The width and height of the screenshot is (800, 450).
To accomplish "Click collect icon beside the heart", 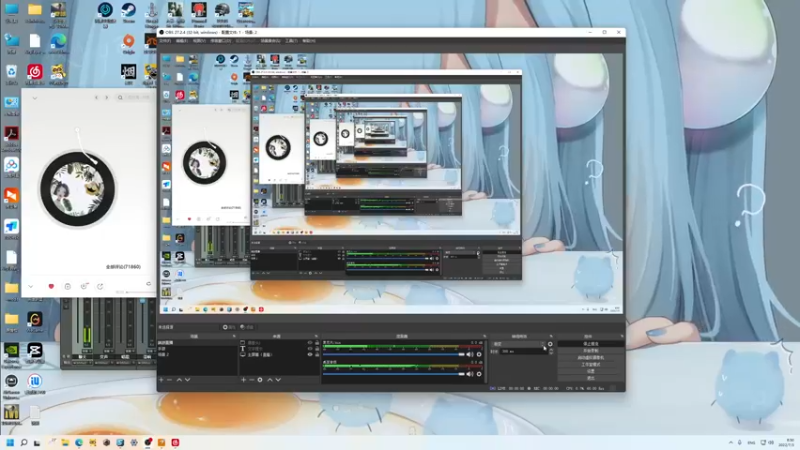I will [x=67, y=286].
